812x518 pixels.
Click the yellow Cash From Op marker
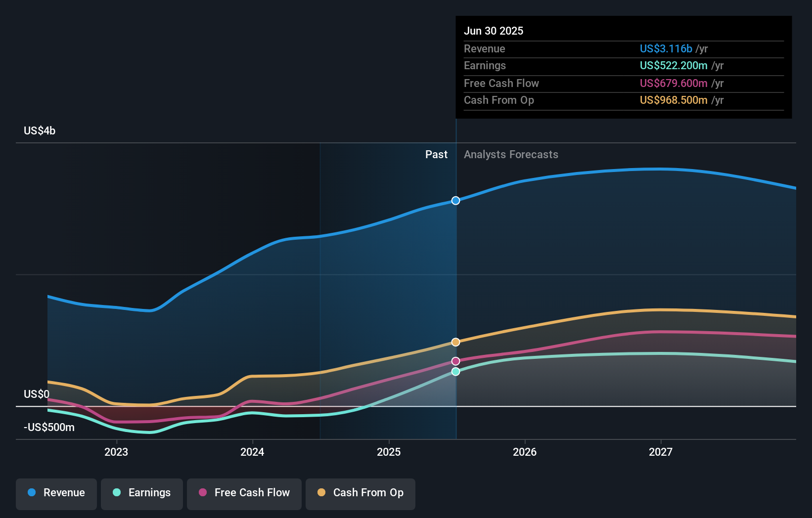tap(455, 342)
